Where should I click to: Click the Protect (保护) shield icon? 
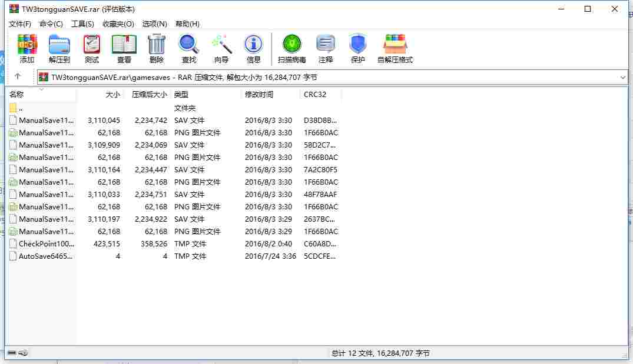(x=357, y=44)
